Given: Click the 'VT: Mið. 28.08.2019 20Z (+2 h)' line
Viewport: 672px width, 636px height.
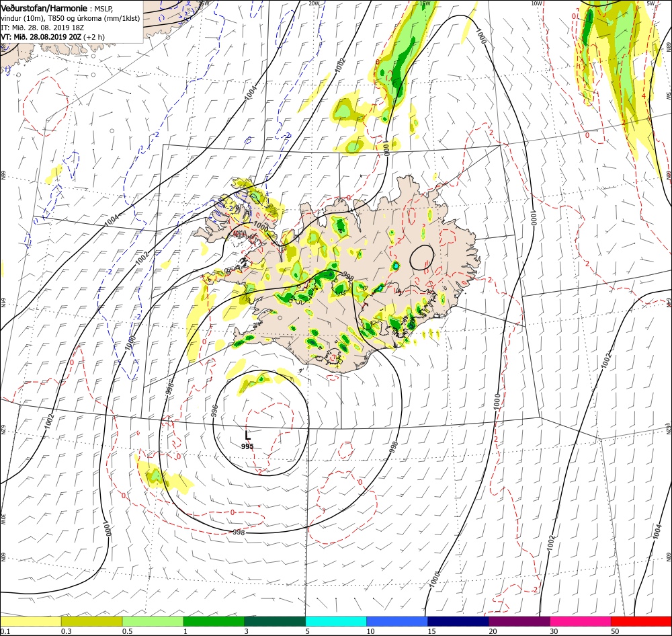Looking at the screenshot, I should point(52,37).
